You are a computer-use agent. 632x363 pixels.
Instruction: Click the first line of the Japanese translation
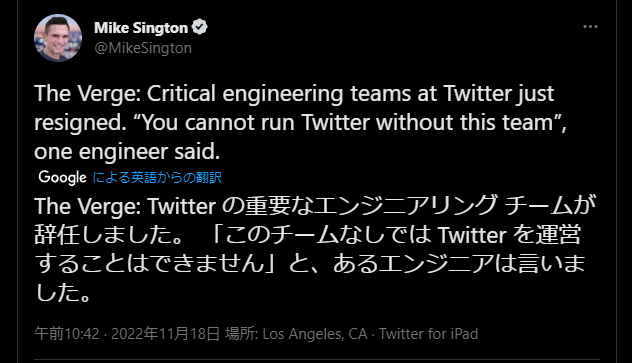coord(315,206)
